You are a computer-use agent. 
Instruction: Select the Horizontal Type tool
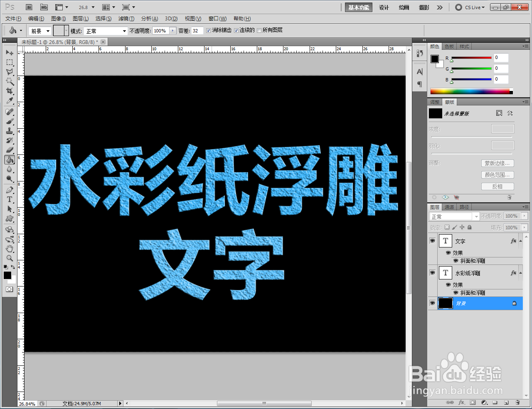tap(10, 199)
